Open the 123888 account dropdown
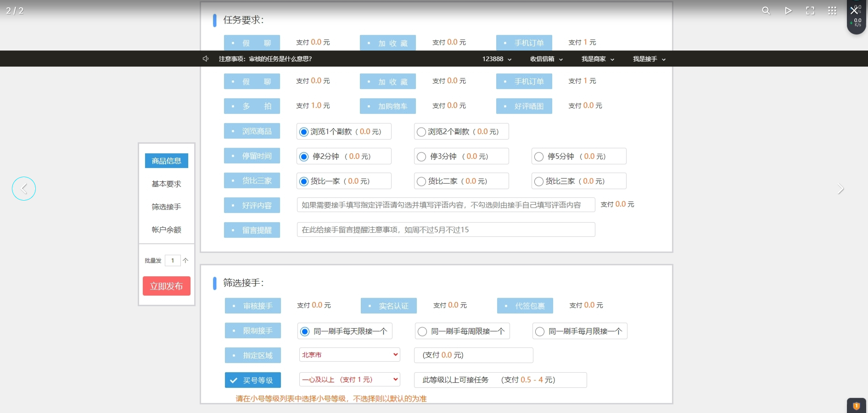 pyautogui.click(x=497, y=59)
